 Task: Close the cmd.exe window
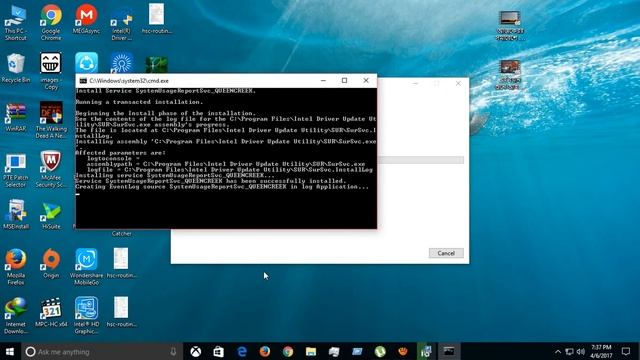pyautogui.click(x=366, y=80)
